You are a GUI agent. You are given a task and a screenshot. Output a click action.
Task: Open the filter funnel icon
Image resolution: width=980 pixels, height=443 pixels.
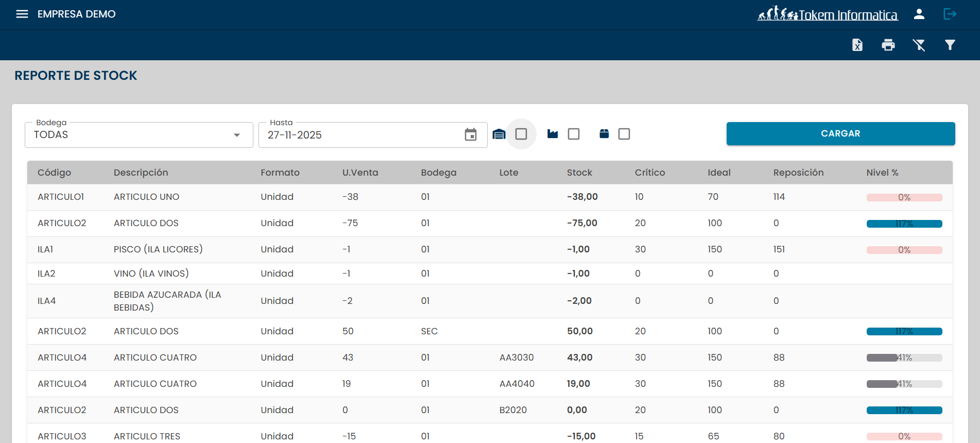click(x=950, y=45)
